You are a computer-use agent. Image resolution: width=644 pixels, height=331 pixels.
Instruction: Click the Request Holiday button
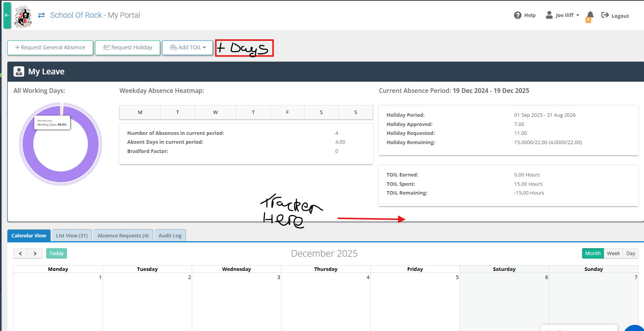pyautogui.click(x=127, y=47)
